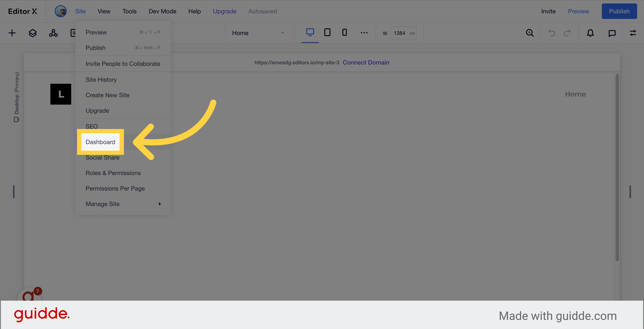Click the user profile avatar
Image resolution: width=644 pixels, height=329 pixels.
tap(60, 11)
